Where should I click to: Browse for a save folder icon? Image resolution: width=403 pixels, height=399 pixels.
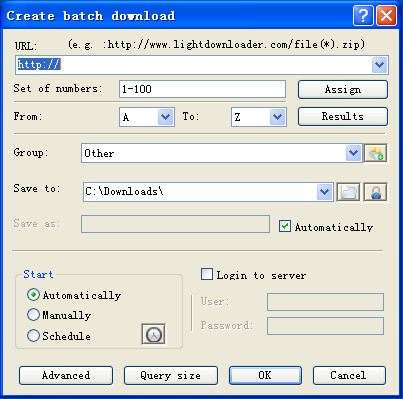348,192
